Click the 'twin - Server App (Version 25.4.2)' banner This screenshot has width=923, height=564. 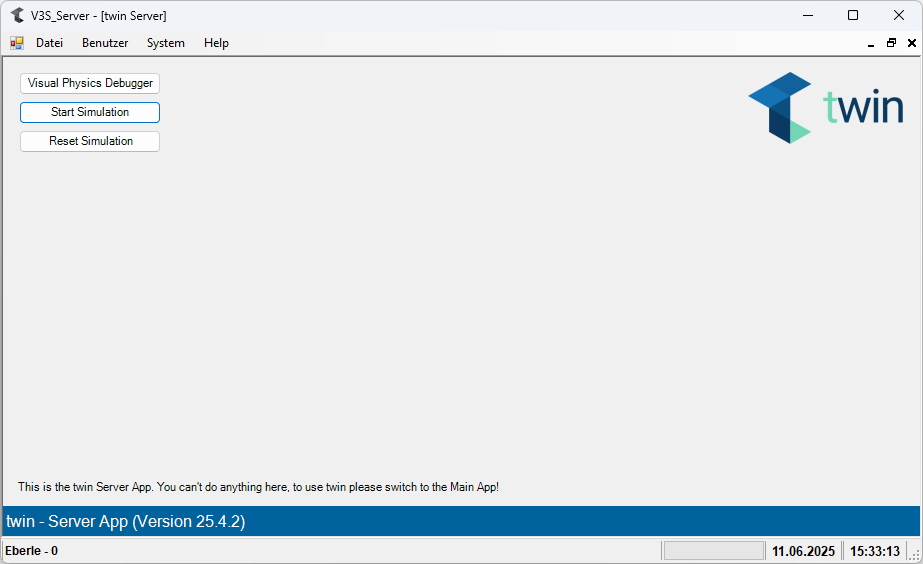click(x=462, y=521)
